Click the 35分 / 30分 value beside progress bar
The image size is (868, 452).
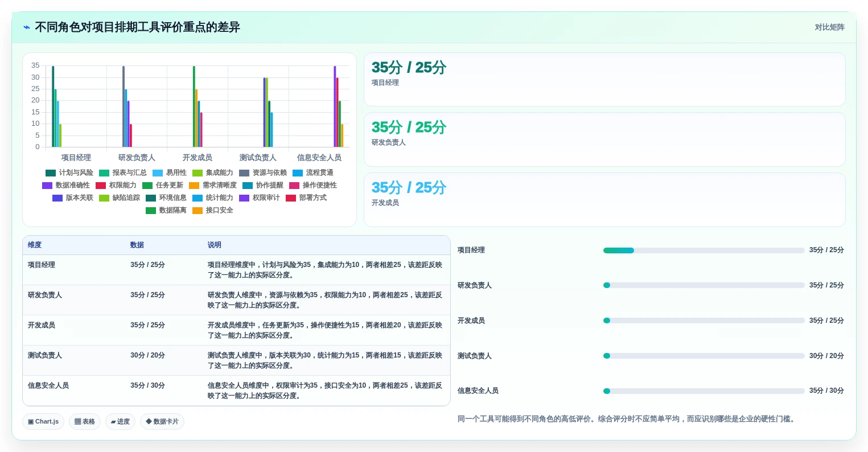pyautogui.click(x=826, y=391)
